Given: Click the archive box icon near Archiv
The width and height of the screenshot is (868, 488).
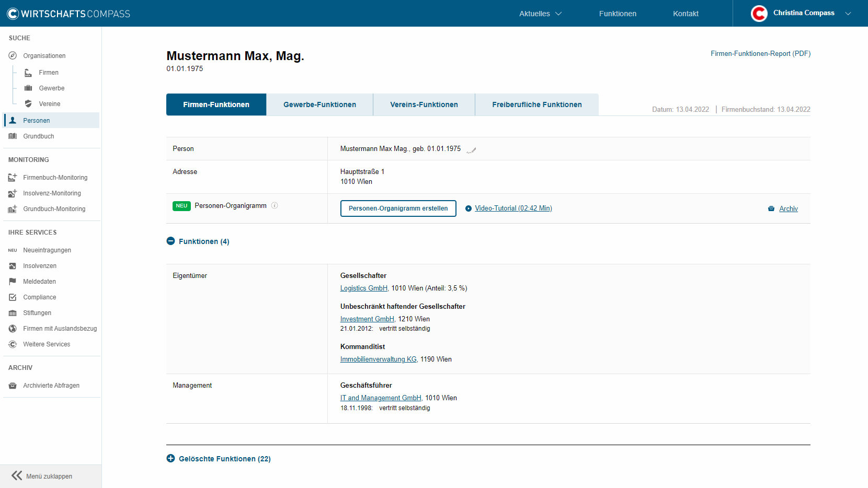Looking at the screenshot, I should pyautogui.click(x=771, y=208).
